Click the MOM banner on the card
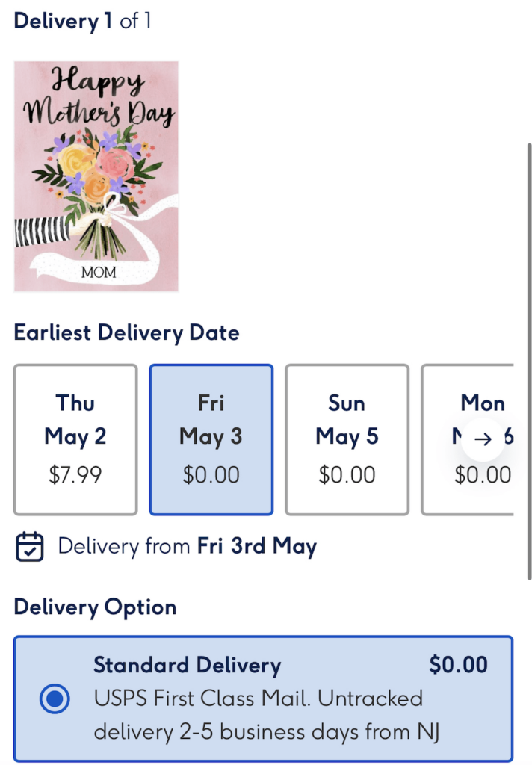The image size is (532, 765). [99, 272]
